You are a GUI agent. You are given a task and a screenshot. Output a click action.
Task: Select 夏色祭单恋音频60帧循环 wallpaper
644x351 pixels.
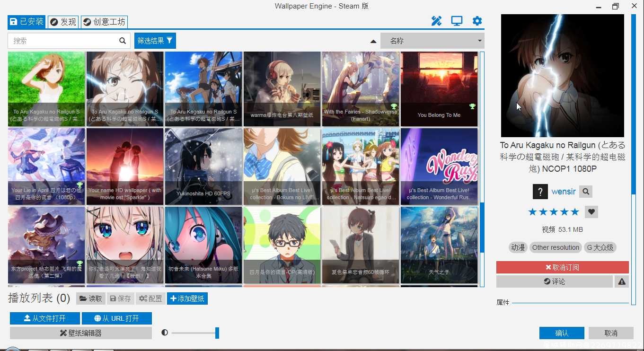point(361,245)
